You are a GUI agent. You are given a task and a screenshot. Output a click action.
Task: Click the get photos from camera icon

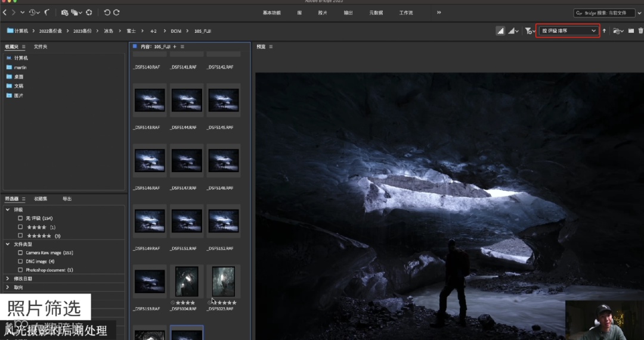[64, 13]
